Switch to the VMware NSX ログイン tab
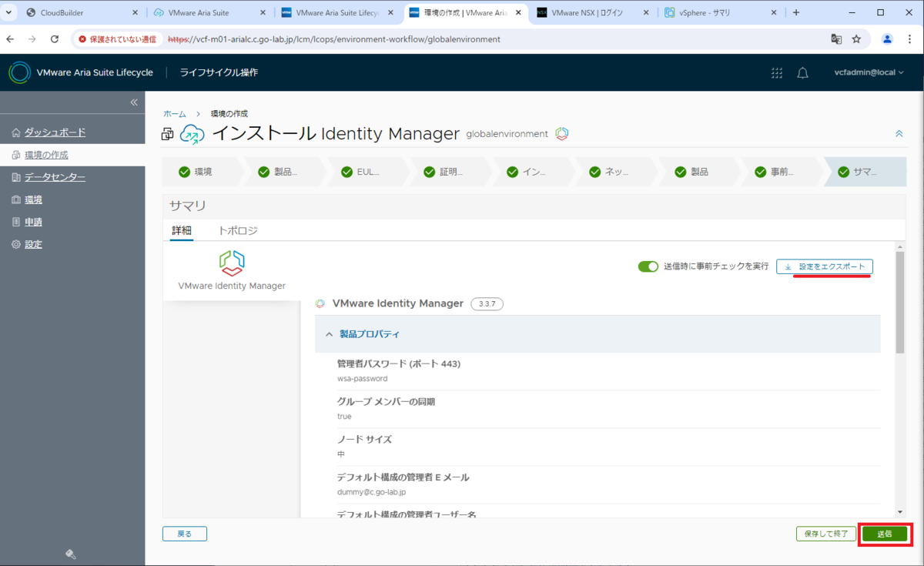The width and height of the screenshot is (924, 566). pos(592,12)
